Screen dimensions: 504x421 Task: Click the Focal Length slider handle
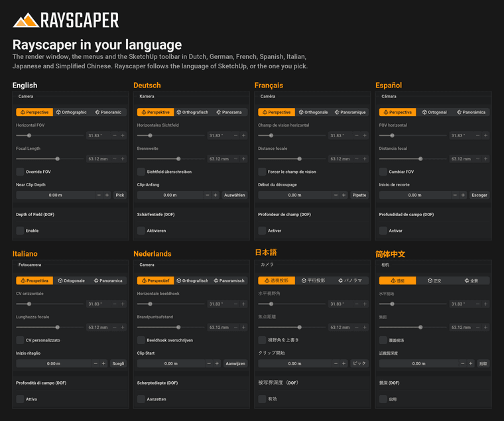click(x=58, y=158)
